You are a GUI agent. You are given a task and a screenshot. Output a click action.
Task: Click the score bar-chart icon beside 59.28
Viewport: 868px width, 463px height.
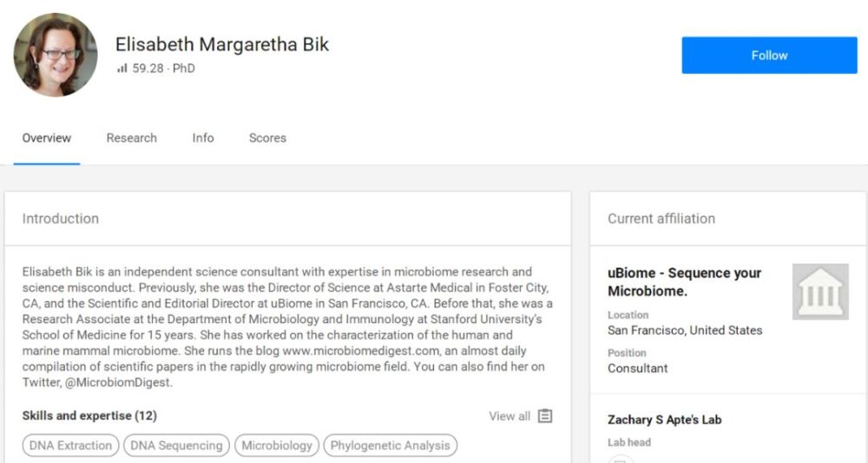coord(122,69)
